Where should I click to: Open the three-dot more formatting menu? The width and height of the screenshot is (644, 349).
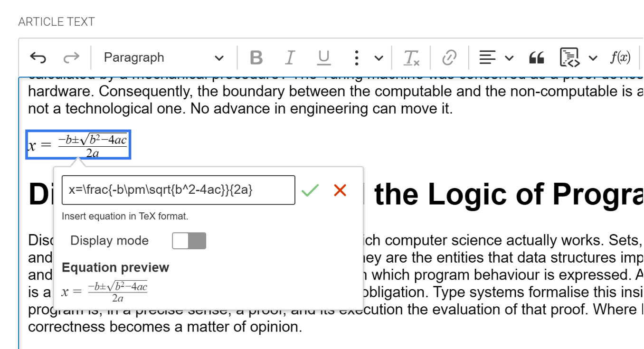pyautogui.click(x=356, y=58)
